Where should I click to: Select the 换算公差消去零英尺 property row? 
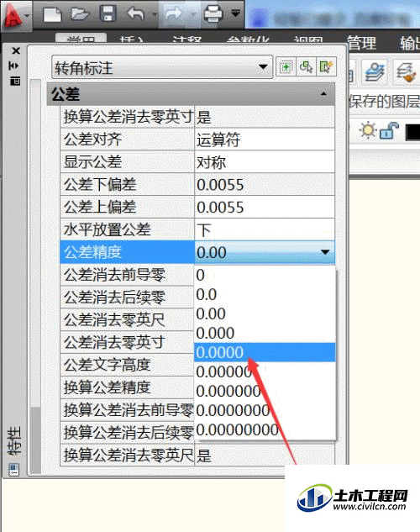point(197,455)
